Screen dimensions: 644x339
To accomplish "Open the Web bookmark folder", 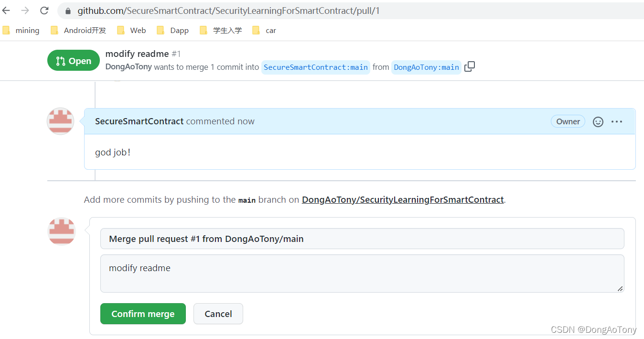I will (131, 30).
